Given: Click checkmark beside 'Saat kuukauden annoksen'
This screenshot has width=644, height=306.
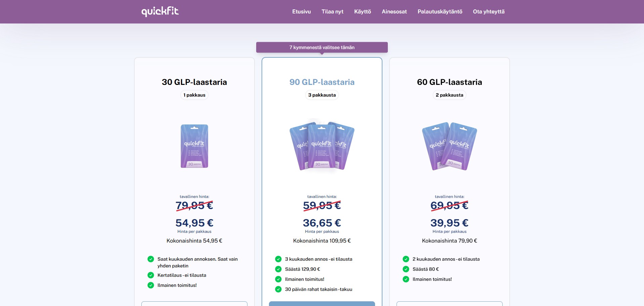Looking at the screenshot, I should (151, 259).
